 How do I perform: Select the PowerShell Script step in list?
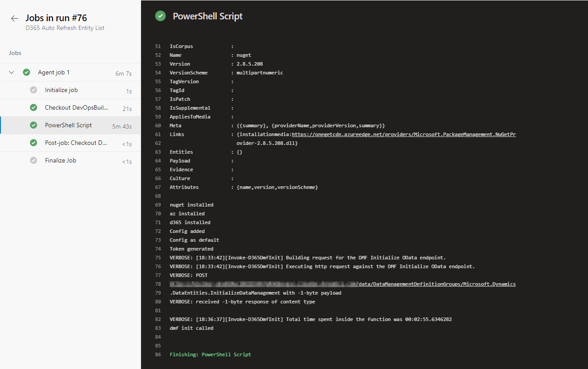click(71, 125)
